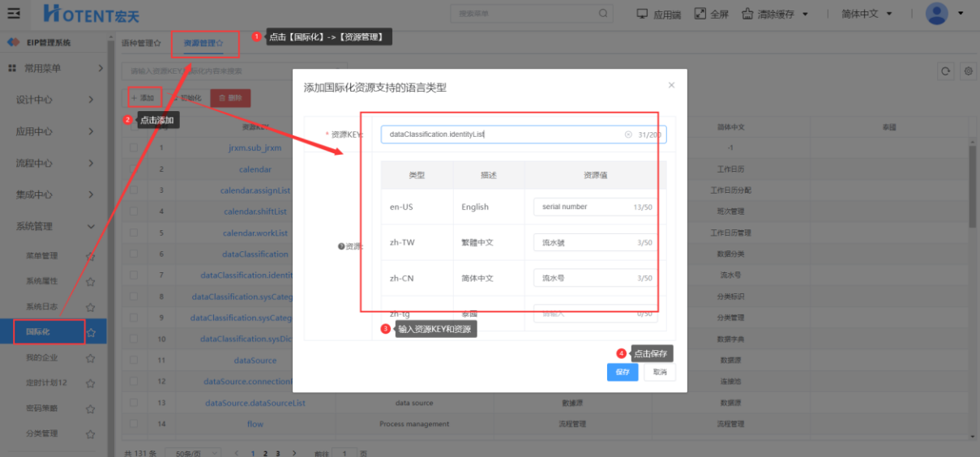Refresh the table with the reload icon

[x=945, y=71]
